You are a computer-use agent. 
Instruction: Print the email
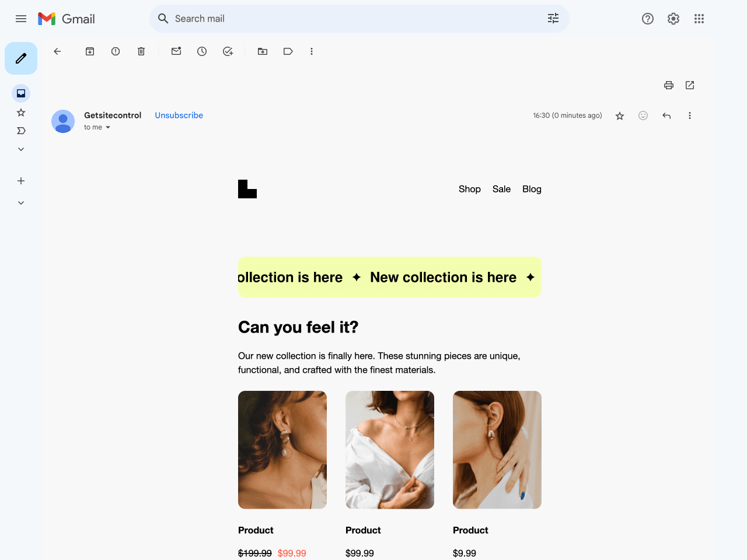pyautogui.click(x=668, y=85)
